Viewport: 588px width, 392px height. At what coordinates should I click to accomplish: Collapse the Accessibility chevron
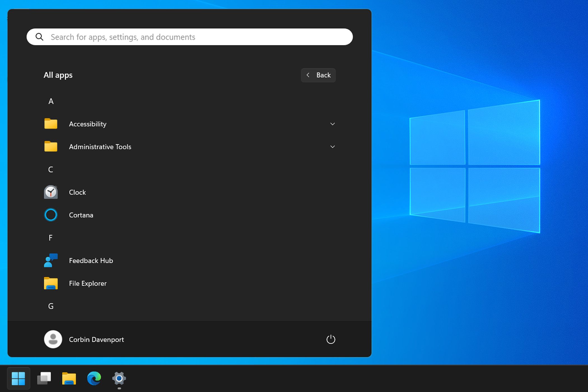pos(332,123)
